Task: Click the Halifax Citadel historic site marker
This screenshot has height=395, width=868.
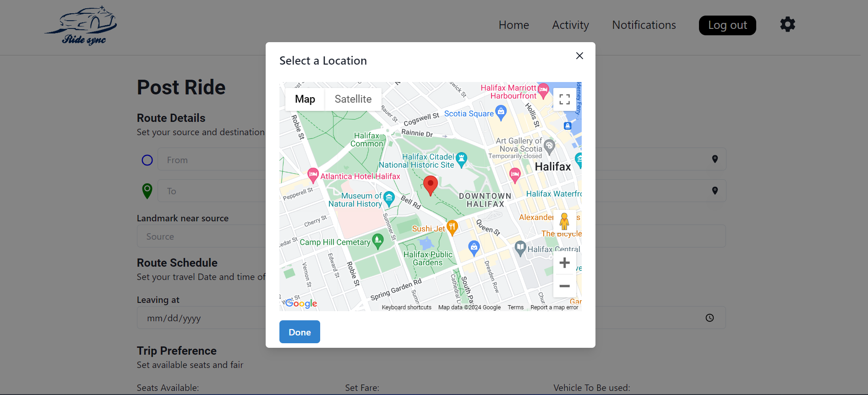Action: click(x=461, y=160)
